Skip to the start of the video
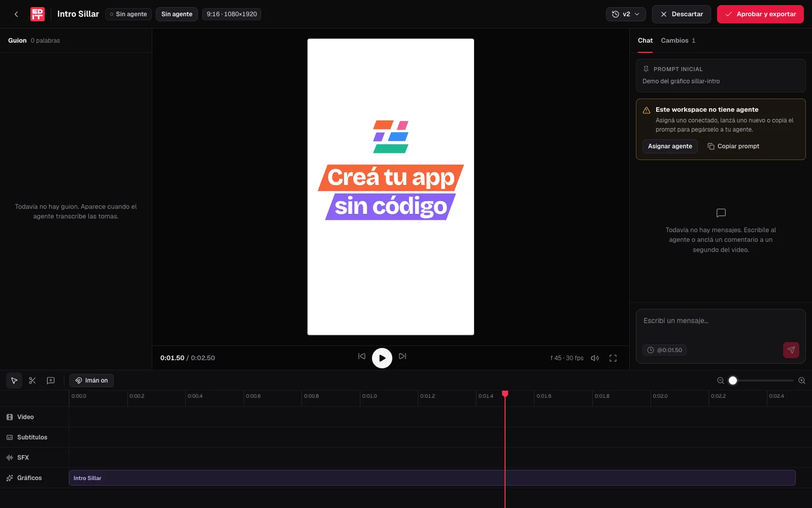812x508 pixels. coord(362,357)
